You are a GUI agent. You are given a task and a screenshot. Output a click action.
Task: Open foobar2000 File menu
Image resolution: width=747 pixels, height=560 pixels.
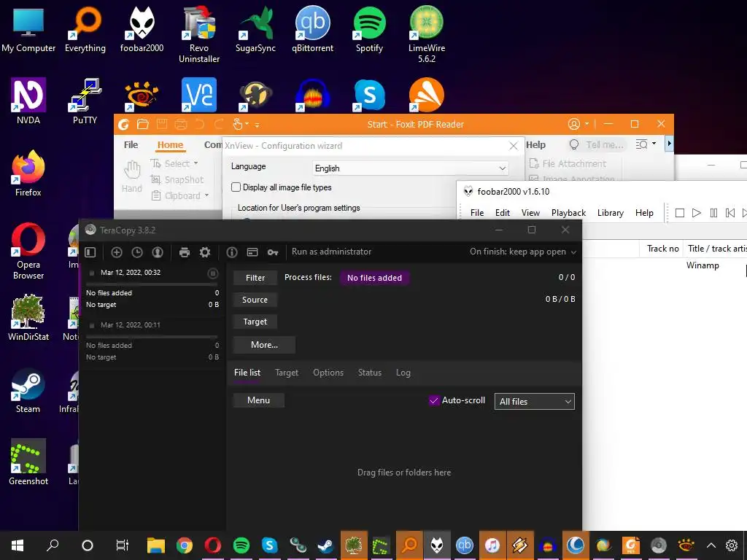pyautogui.click(x=477, y=213)
